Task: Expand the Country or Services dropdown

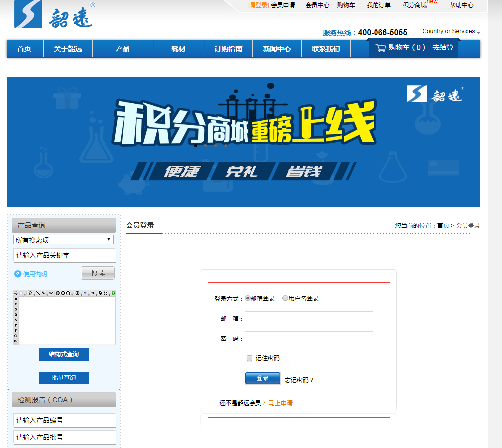Action: click(x=451, y=31)
